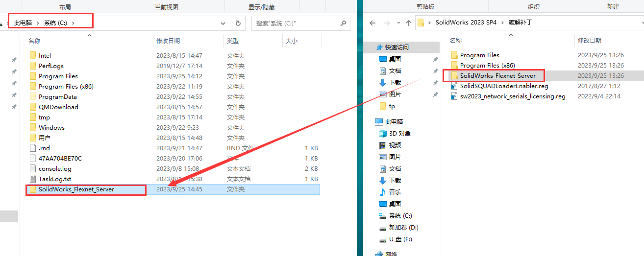
Task: Expand chevron after 此电脑 in breadcrumb
Action: tap(38, 23)
